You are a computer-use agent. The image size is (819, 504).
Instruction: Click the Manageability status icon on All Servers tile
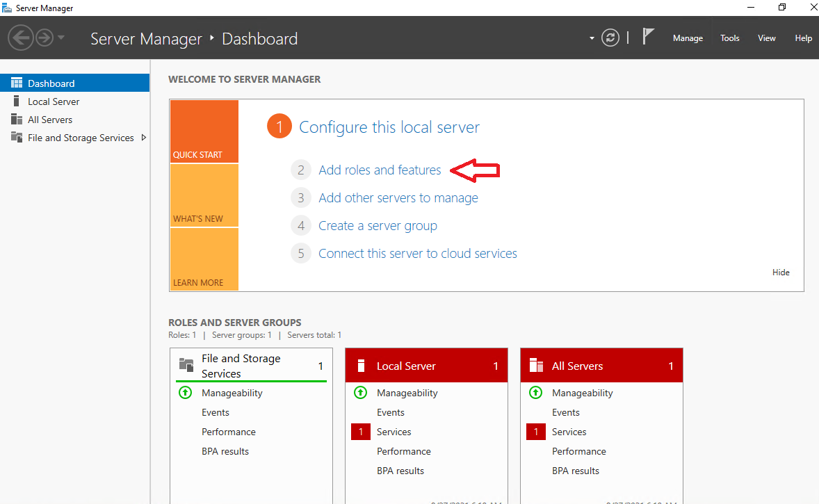(535, 393)
